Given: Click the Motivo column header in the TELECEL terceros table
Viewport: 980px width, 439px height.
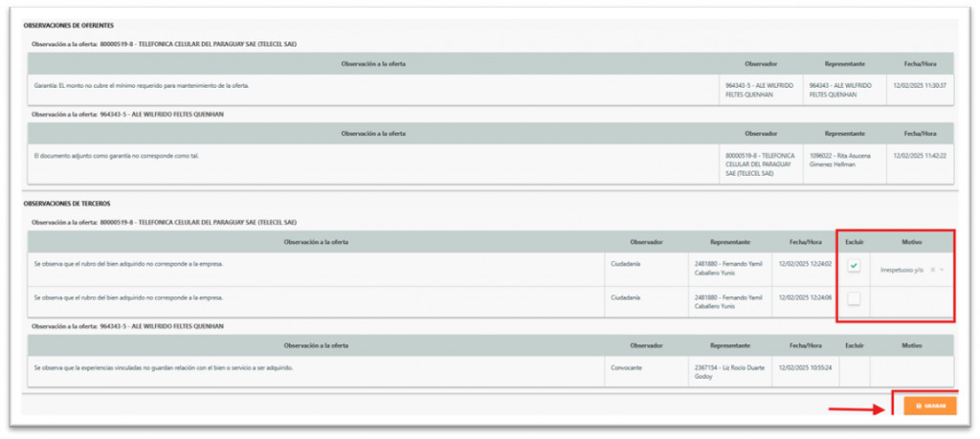Looking at the screenshot, I should point(911,242).
